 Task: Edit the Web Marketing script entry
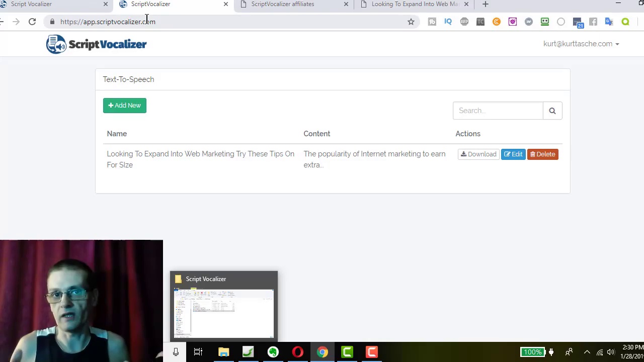(513, 154)
